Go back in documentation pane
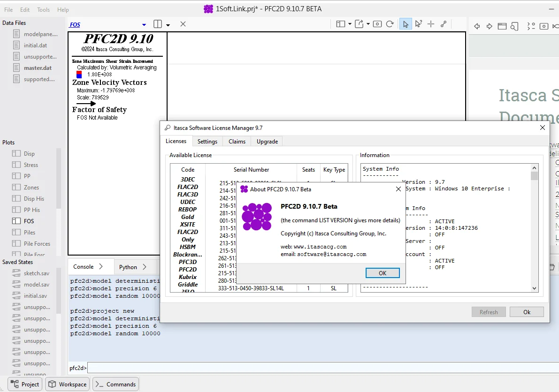This screenshot has height=392, width=559. coord(477,26)
